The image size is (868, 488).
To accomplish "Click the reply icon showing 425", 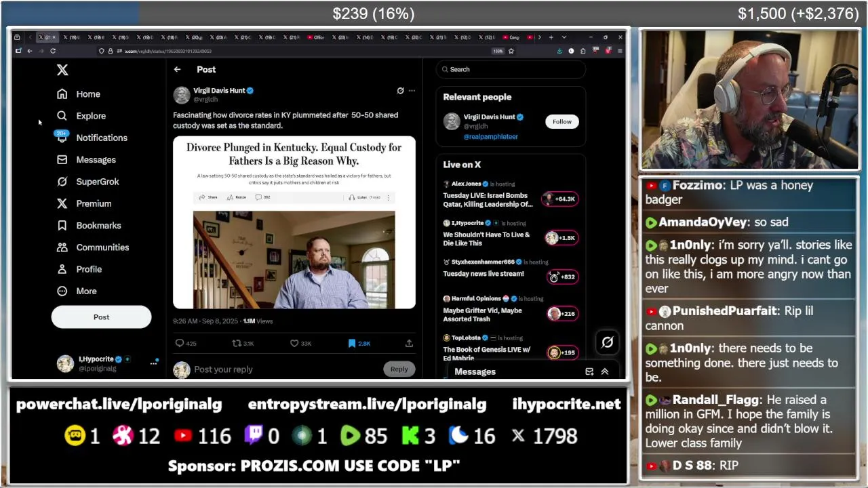I will (x=180, y=344).
